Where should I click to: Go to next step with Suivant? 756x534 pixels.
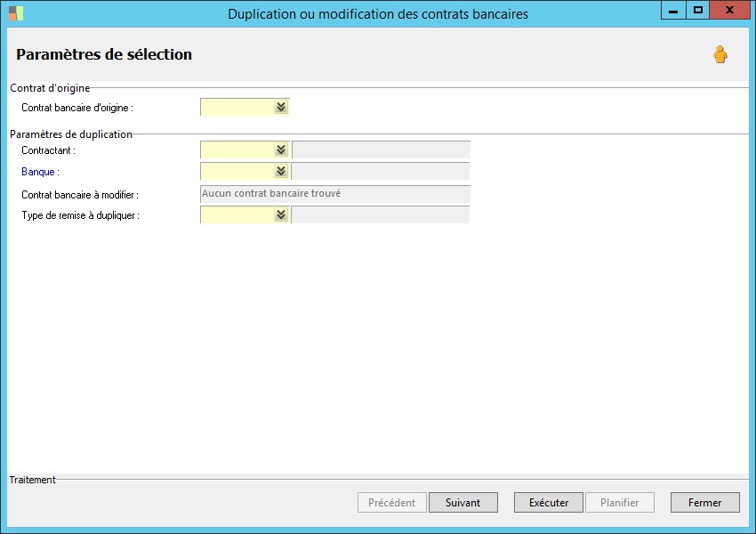point(462,503)
